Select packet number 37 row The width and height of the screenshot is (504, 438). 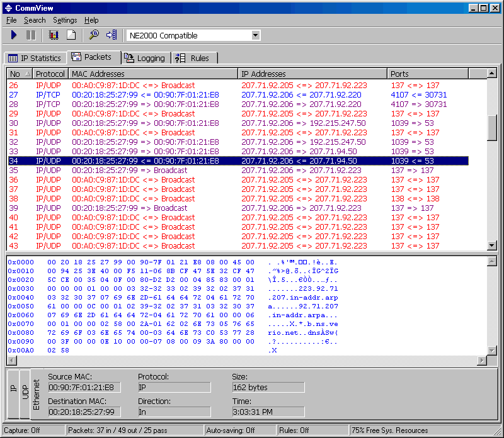[238, 189]
